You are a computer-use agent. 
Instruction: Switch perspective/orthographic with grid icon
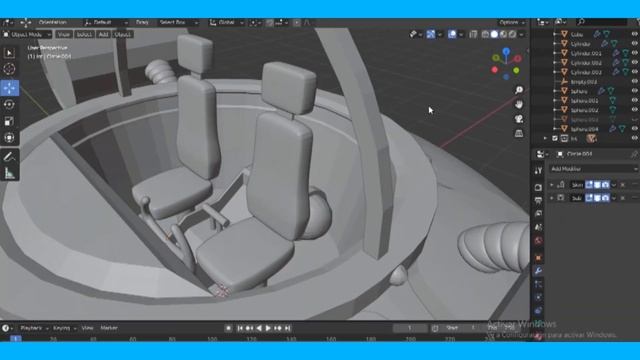coord(519,133)
